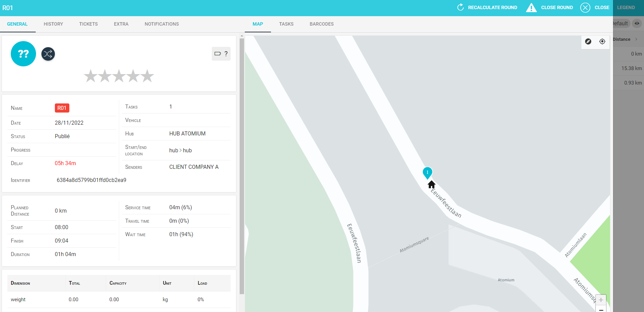644x312 pixels.
Task: Center map with the locate target icon
Action: [x=602, y=41]
